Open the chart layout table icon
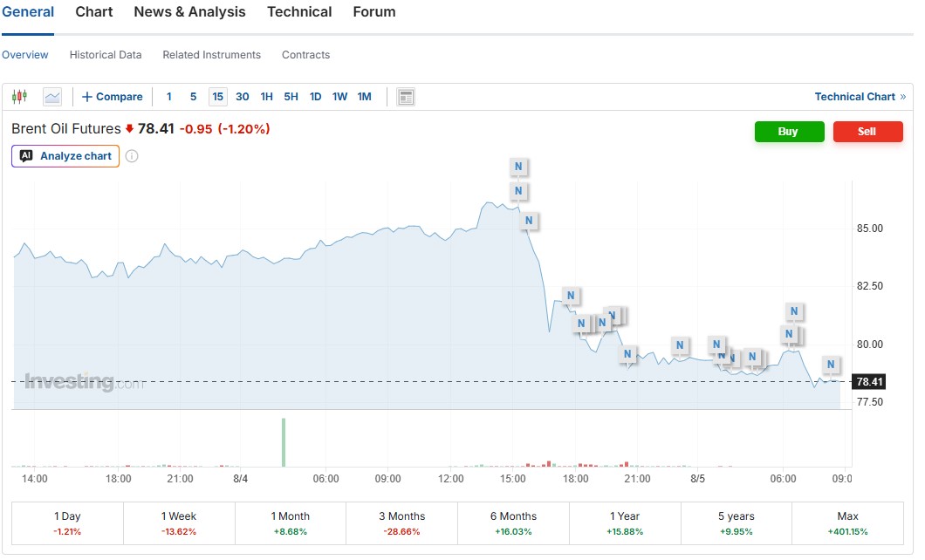The image size is (925, 560). 406,97
